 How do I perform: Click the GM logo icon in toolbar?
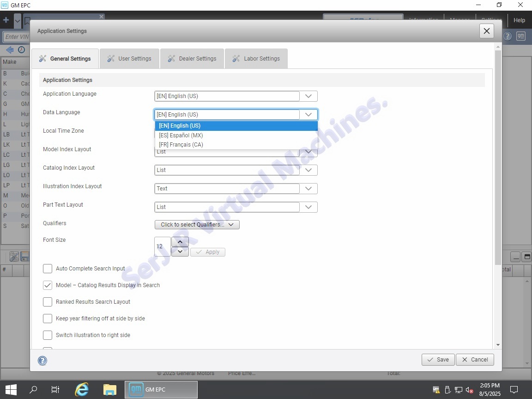521,36
